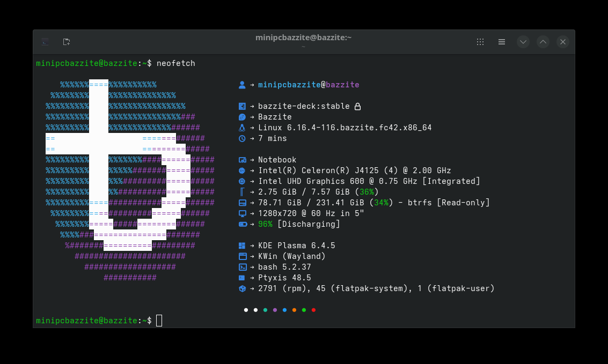This screenshot has height=364, width=608.
Task: Click the CPU icon beside Intel Celeron
Action: click(x=242, y=171)
